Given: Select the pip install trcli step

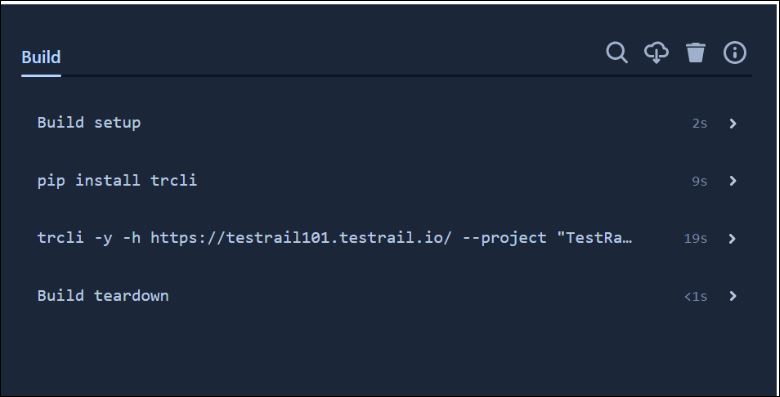Looking at the screenshot, I should [117, 180].
